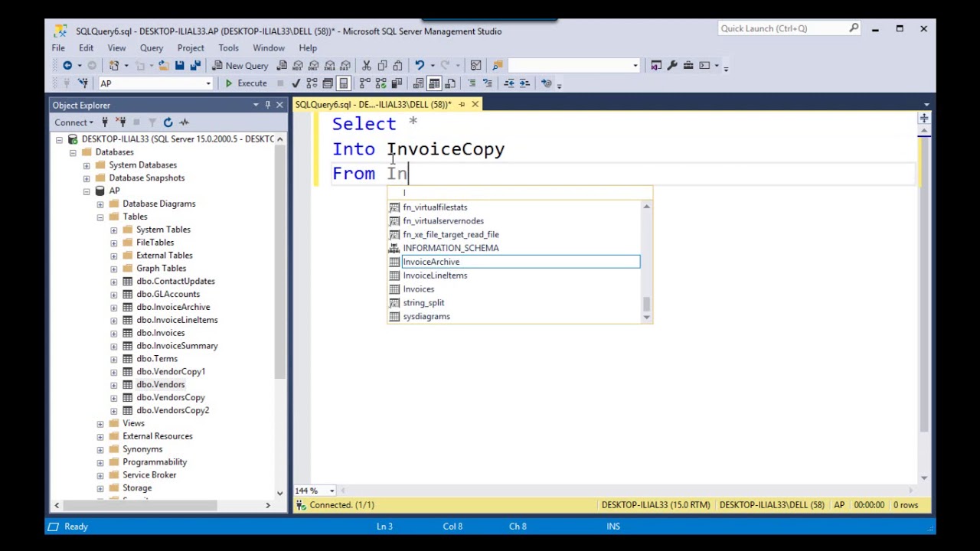Switch to the SQLQuery6.sql editor tab

pos(374,104)
